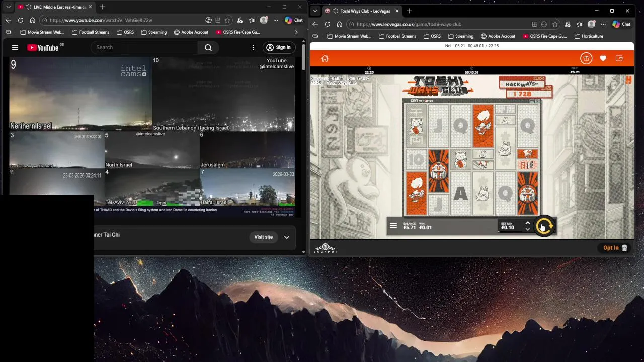This screenshot has height=362, width=644.
Task: Open browser settings ellipsis in LeoVegas window
Action: click(603, 24)
